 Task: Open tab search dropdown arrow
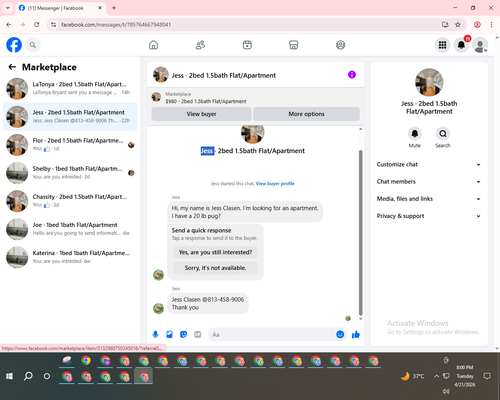[x=8, y=8]
